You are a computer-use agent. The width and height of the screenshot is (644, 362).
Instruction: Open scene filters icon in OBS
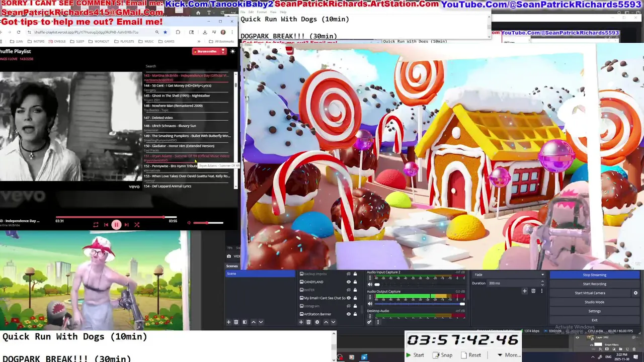point(245,322)
